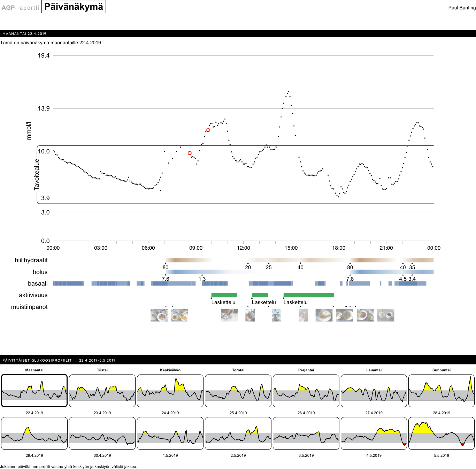Open Monday 22.4.2019 daily profile thumbnail
Image resolution: width=476 pixels, height=469 pixels.
[34, 391]
